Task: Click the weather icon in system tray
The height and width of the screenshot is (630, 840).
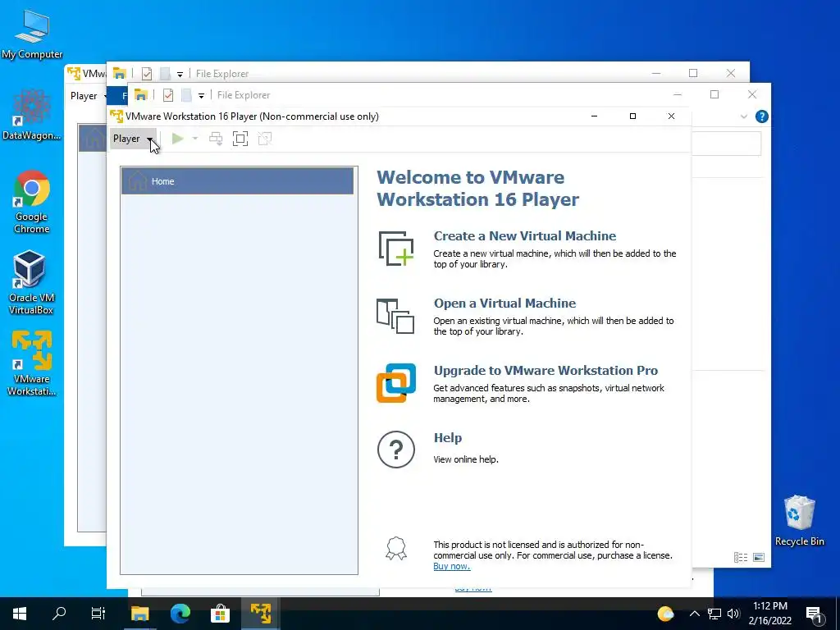Action: pos(665,614)
